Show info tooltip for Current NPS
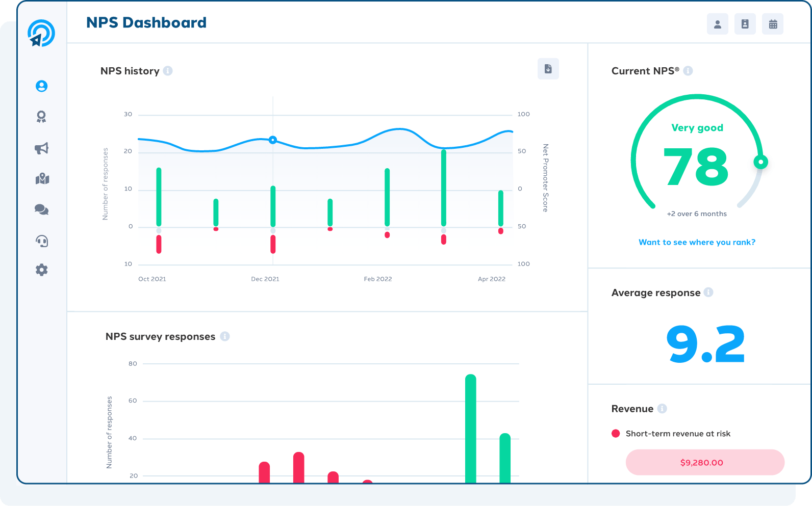812x506 pixels. pos(688,71)
